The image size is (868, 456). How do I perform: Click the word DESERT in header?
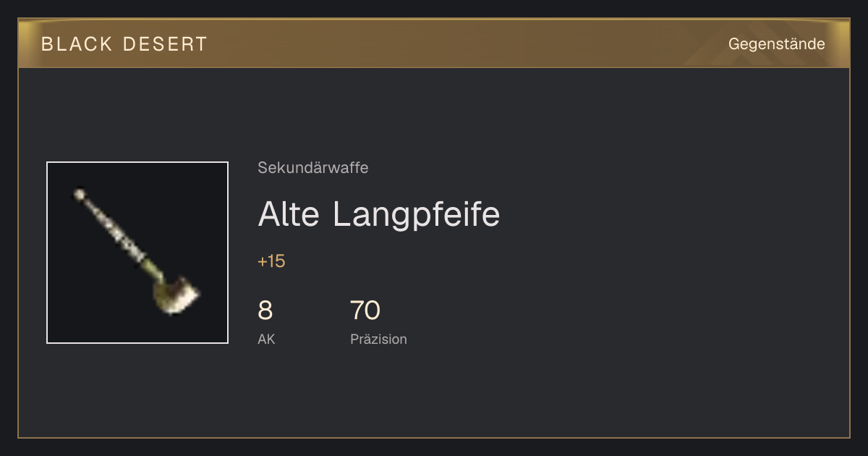point(165,44)
